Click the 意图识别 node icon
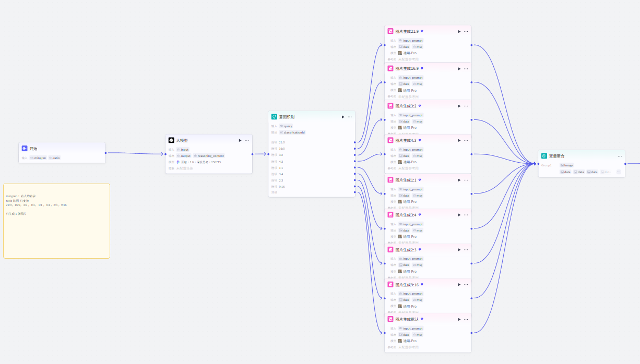 click(x=274, y=117)
